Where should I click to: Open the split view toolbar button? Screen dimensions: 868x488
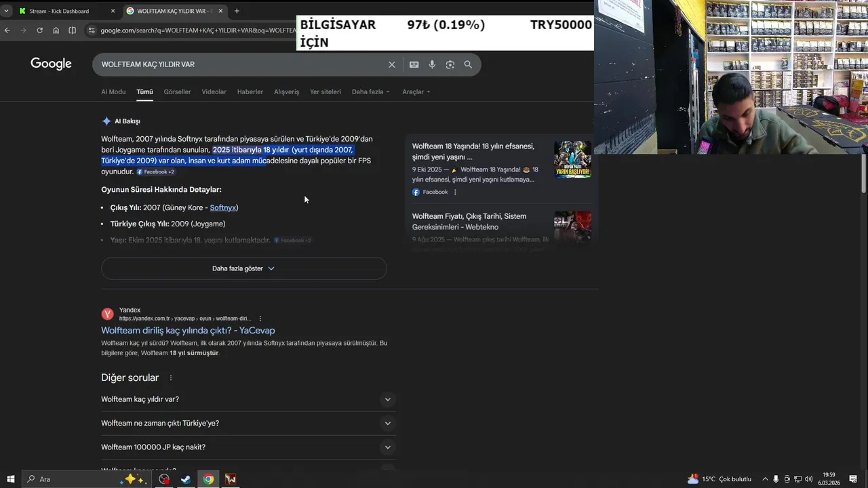pyautogui.click(x=72, y=30)
